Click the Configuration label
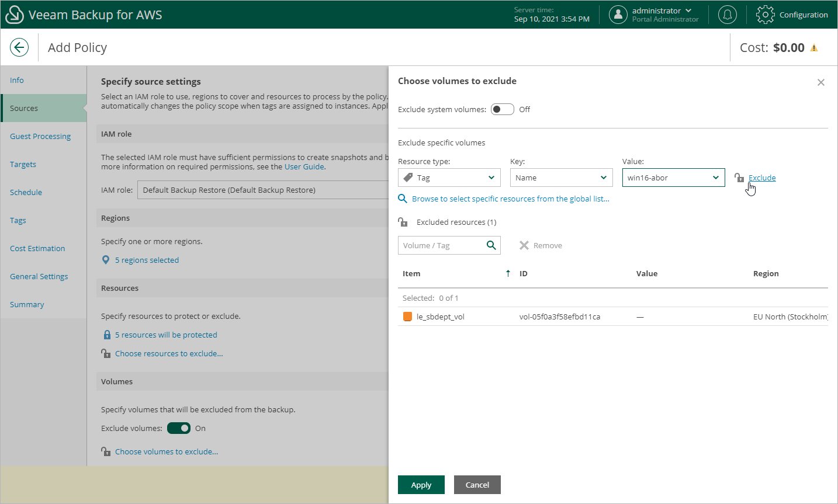Image resolution: width=838 pixels, height=504 pixels. pos(804,15)
